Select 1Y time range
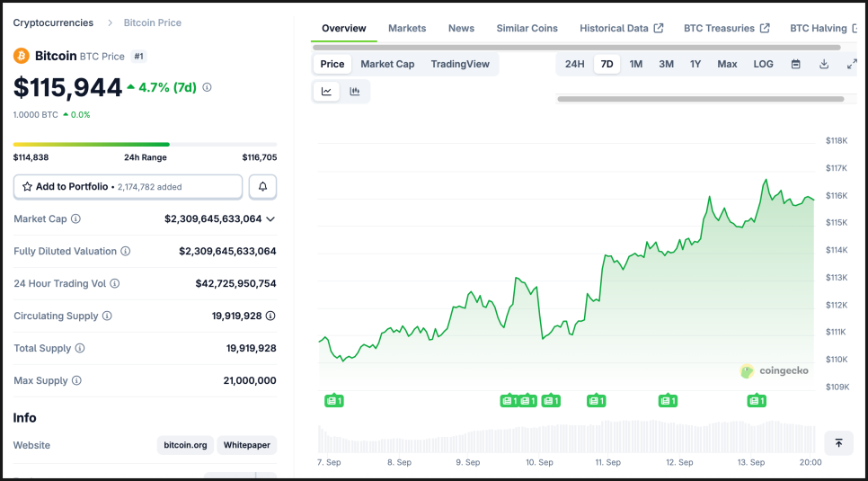Screen dimensions: 868x481 [x=695, y=64]
